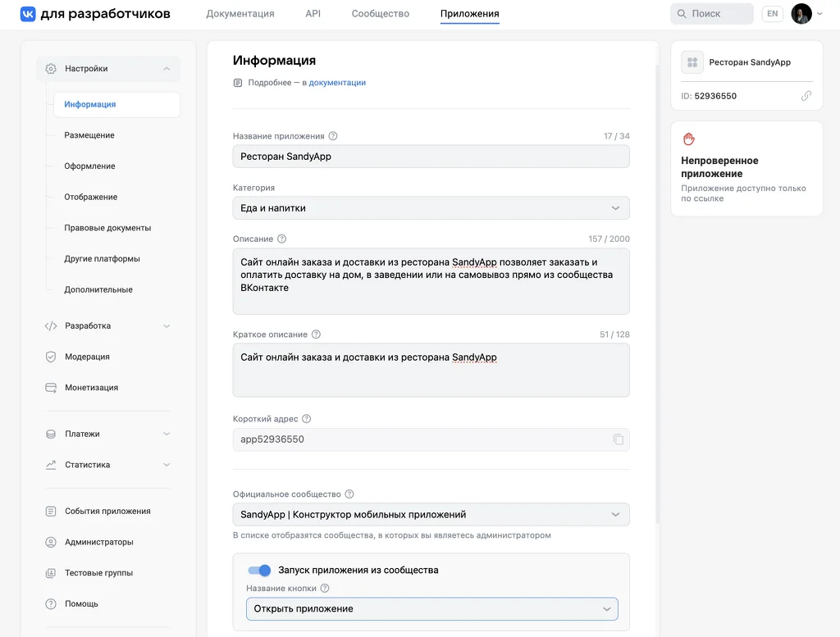
Task: Follow the документации link
Action: 337,83
